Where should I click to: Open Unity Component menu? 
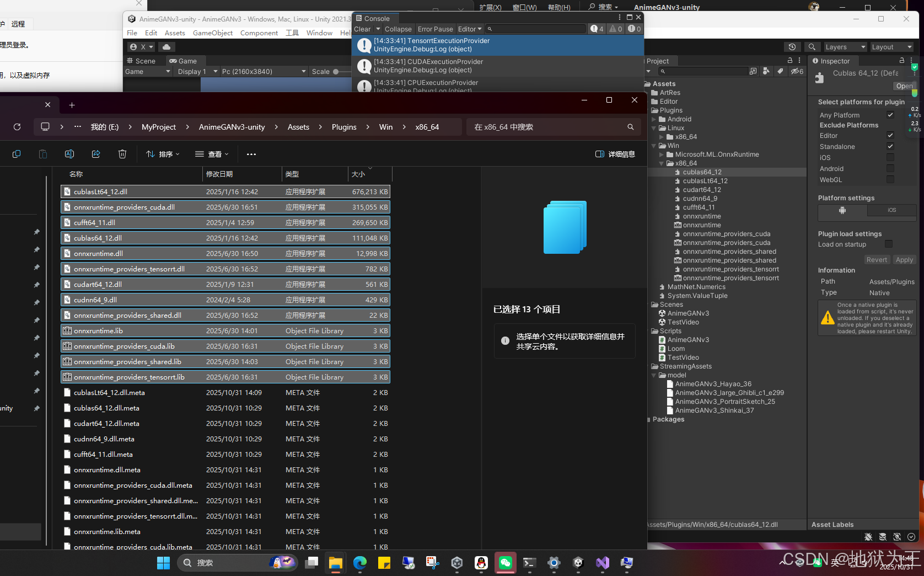(x=259, y=33)
